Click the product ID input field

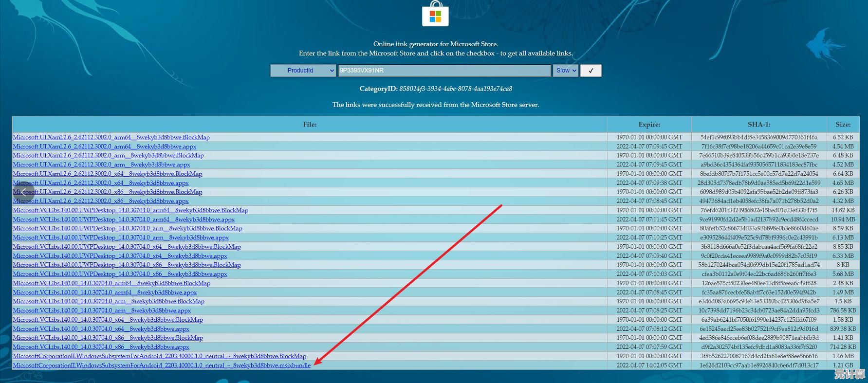tap(444, 71)
